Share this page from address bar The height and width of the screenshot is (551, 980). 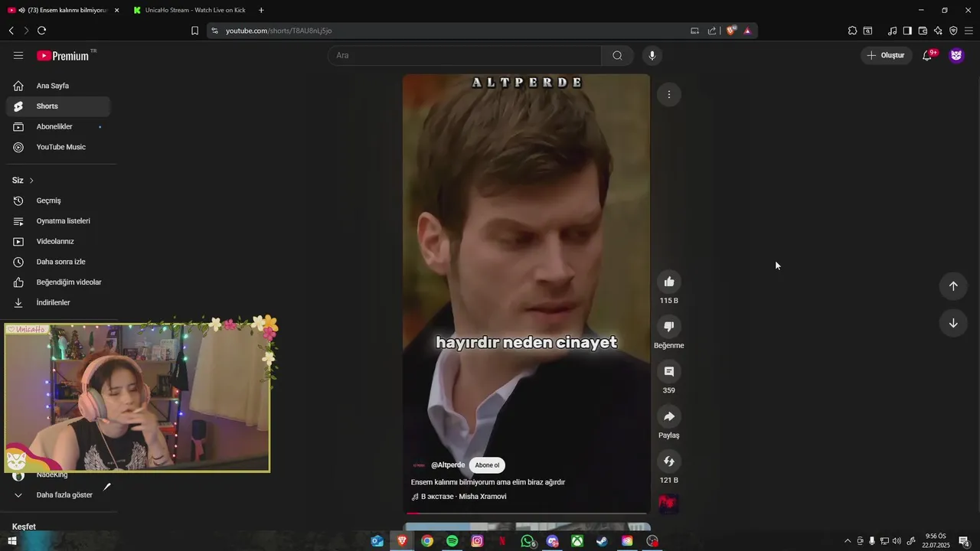click(x=712, y=31)
